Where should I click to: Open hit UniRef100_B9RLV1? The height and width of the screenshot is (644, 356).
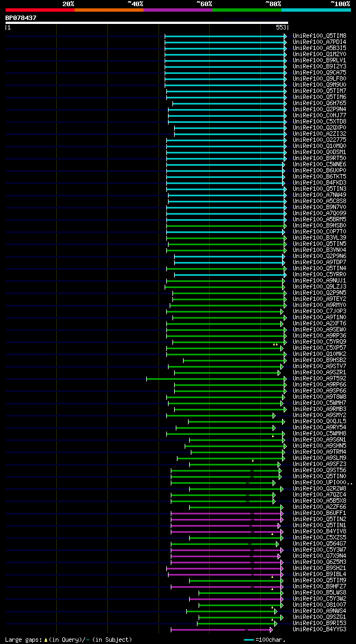pos(319,61)
